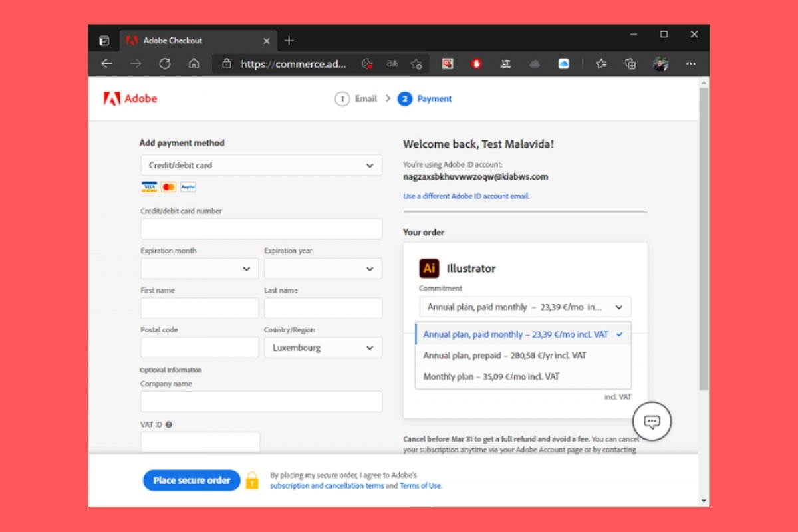Select Annual plan, prepaid 280,58 €/yr
The width and height of the screenshot is (798, 532).
pos(523,356)
